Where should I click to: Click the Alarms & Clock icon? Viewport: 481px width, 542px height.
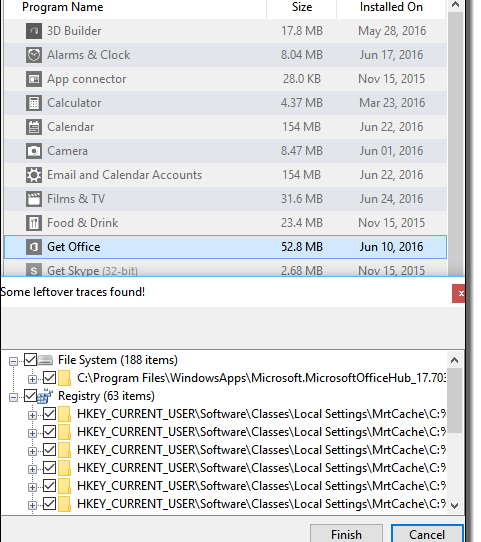pos(34,55)
